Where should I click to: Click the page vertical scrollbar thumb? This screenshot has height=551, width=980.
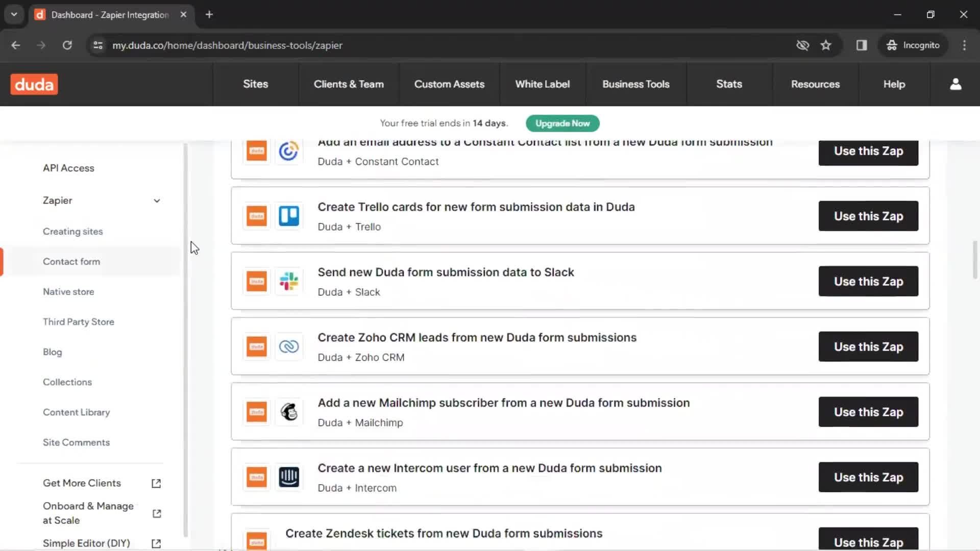(974, 260)
